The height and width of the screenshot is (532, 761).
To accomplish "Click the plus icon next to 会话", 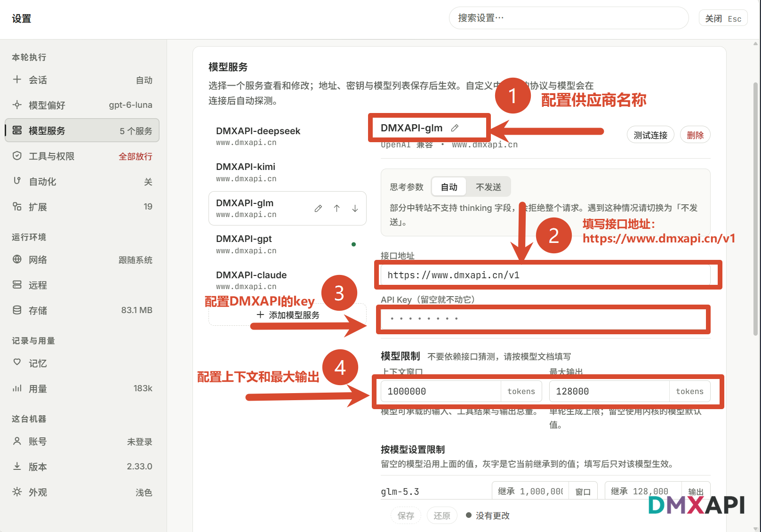I will point(17,80).
